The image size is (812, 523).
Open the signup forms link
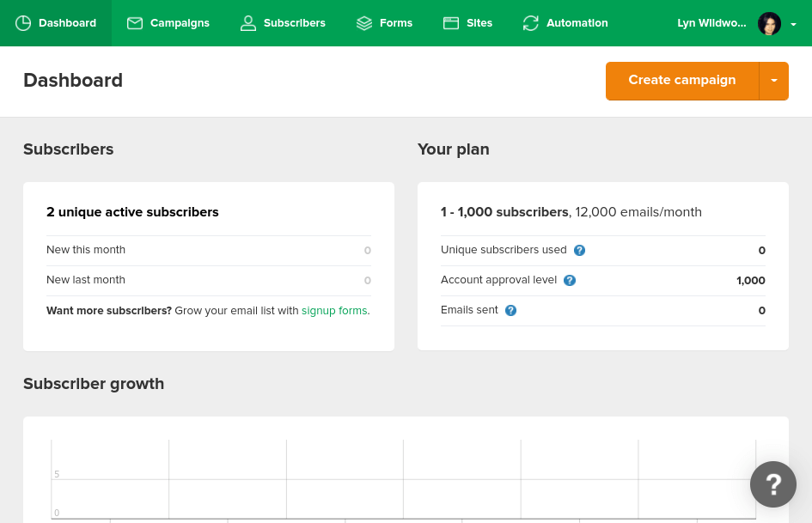click(334, 311)
